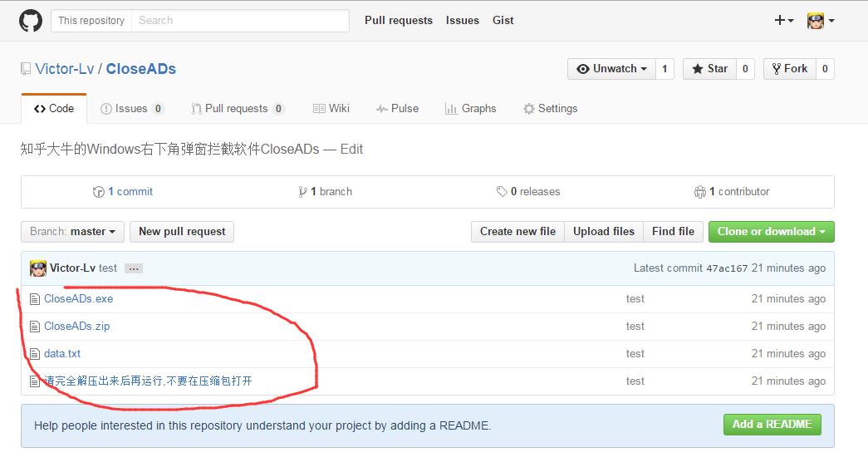Open Victor-Lv commit author avatar
Screen dimensions: 868x462
click(37, 268)
